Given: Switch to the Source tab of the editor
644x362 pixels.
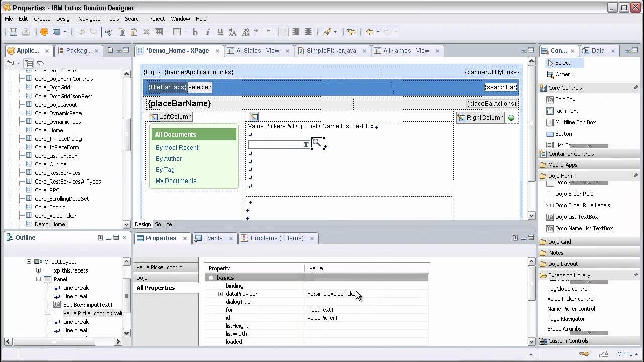Looking at the screenshot, I should pyautogui.click(x=163, y=224).
